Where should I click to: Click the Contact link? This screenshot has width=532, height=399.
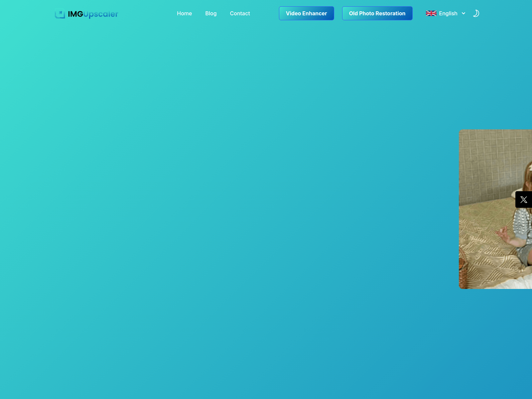[x=240, y=13]
